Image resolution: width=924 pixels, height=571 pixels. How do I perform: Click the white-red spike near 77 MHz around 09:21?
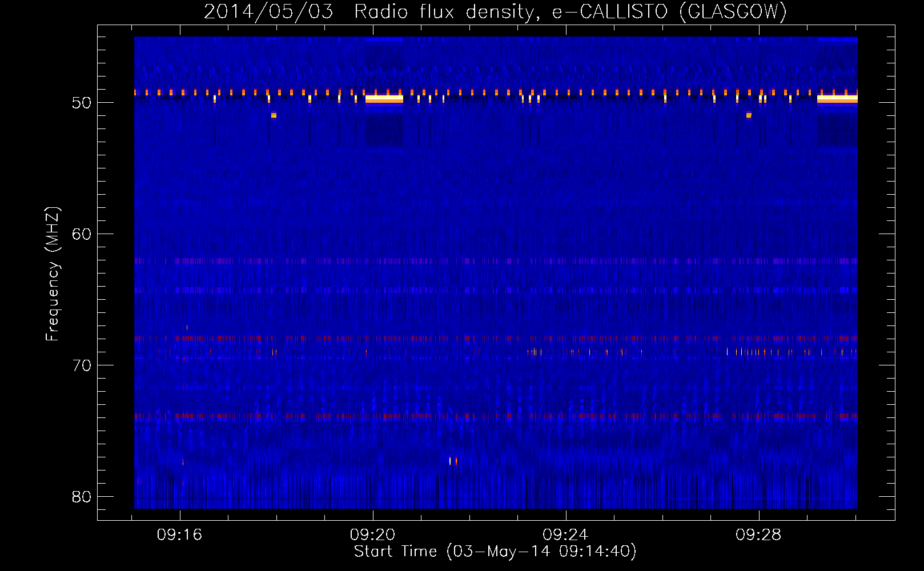pyautogui.click(x=453, y=461)
